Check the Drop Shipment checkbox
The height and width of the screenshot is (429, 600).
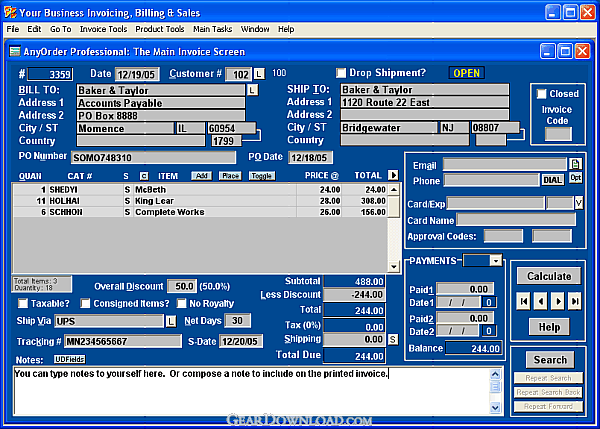pyautogui.click(x=341, y=73)
